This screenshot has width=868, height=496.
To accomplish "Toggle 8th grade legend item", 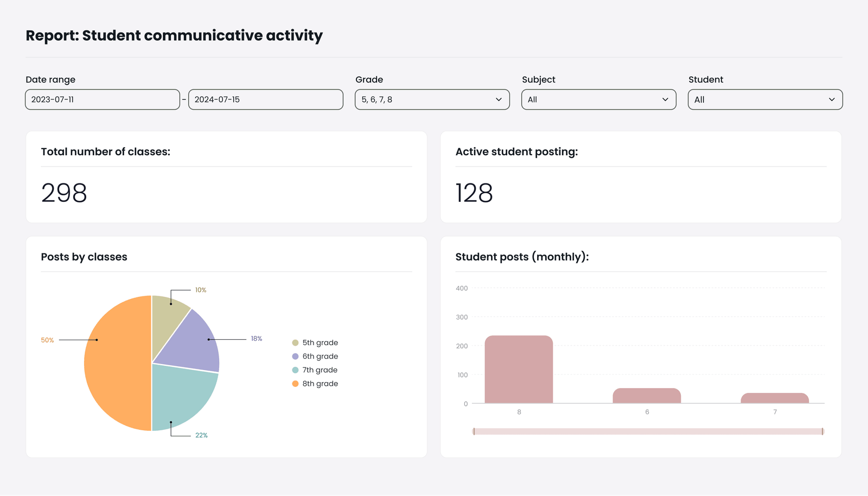I will pos(315,383).
